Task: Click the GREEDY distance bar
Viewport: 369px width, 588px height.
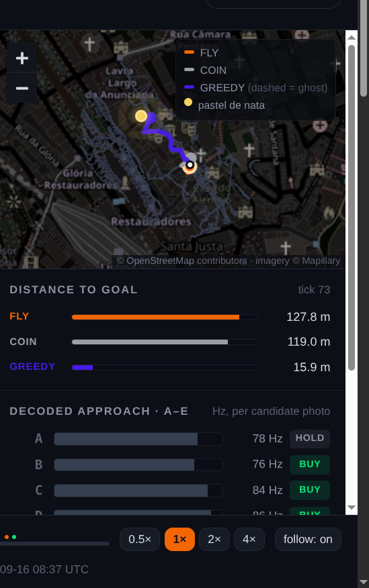Action: 165,368
